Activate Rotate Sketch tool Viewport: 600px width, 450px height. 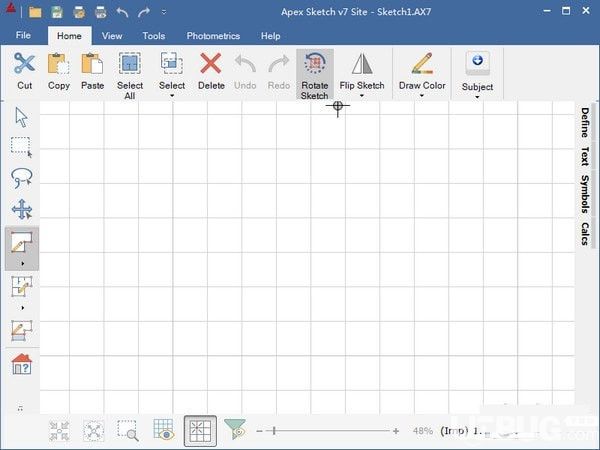pyautogui.click(x=315, y=74)
